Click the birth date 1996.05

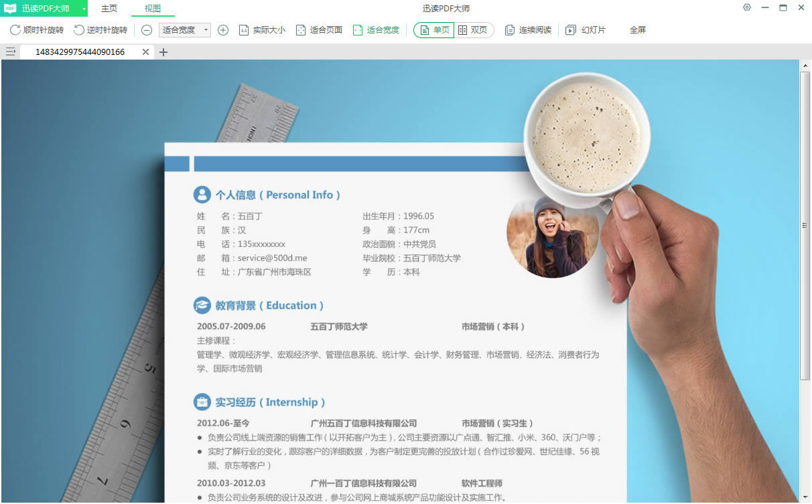pyautogui.click(x=419, y=216)
